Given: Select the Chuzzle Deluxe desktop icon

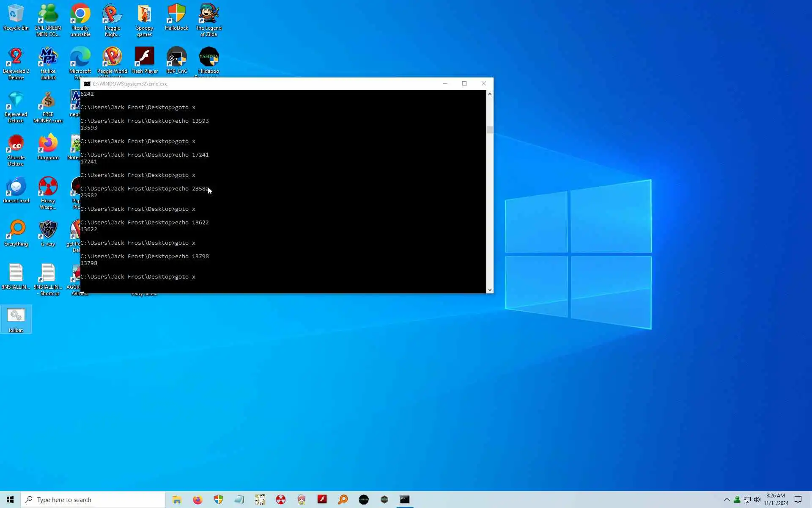Looking at the screenshot, I should click(x=16, y=149).
